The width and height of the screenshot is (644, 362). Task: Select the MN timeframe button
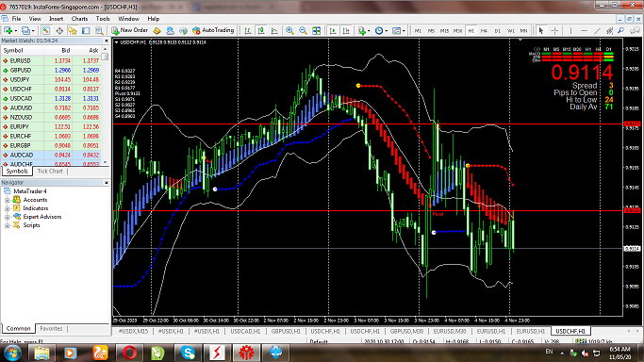point(523,31)
